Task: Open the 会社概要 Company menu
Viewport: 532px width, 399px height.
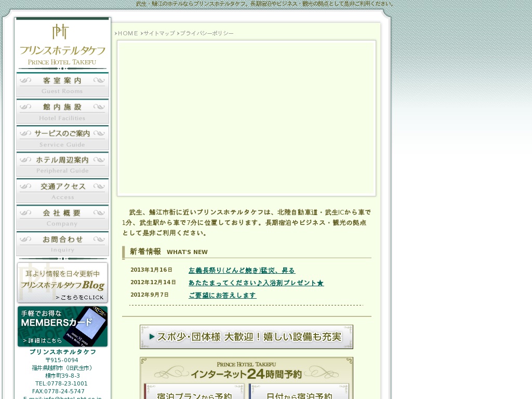Action: pos(62,217)
